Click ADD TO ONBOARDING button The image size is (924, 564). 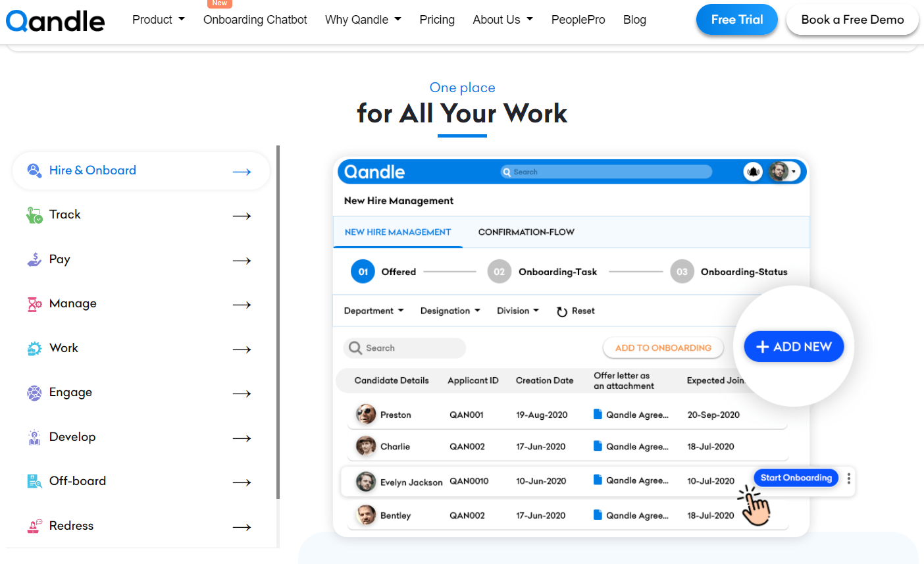click(663, 347)
